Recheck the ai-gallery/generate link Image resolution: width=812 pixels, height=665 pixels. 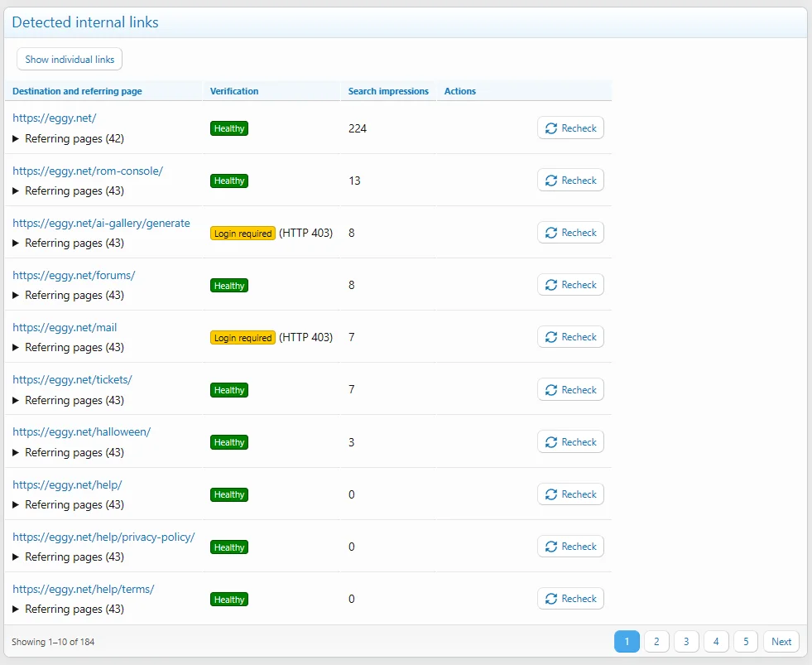point(570,233)
